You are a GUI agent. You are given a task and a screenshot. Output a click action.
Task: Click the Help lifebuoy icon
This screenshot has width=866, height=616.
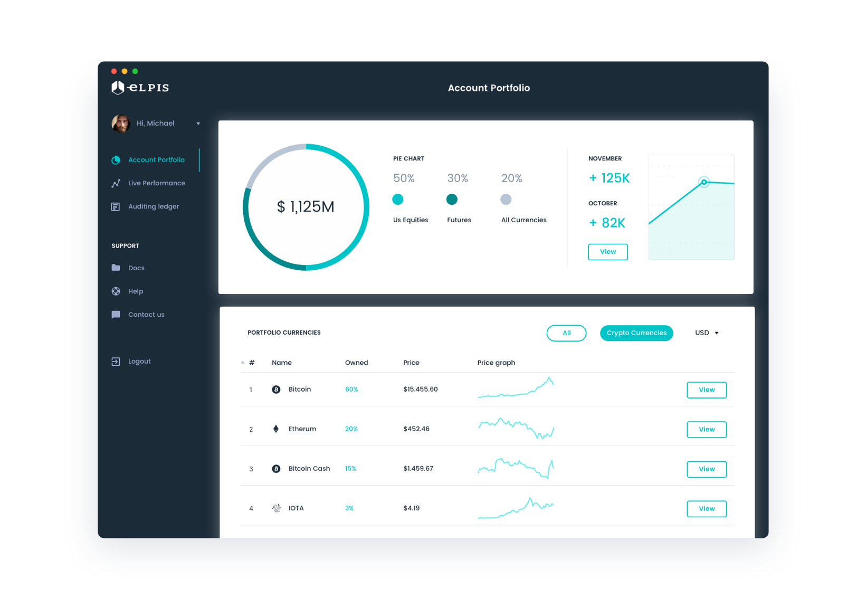(116, 291)
